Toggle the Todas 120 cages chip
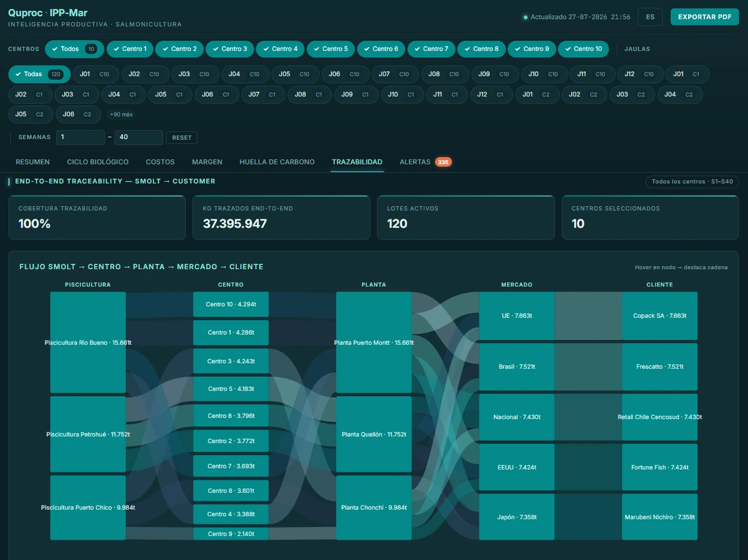Image resolution: width=748 pixels, height=560 pixels. (40, 74)
